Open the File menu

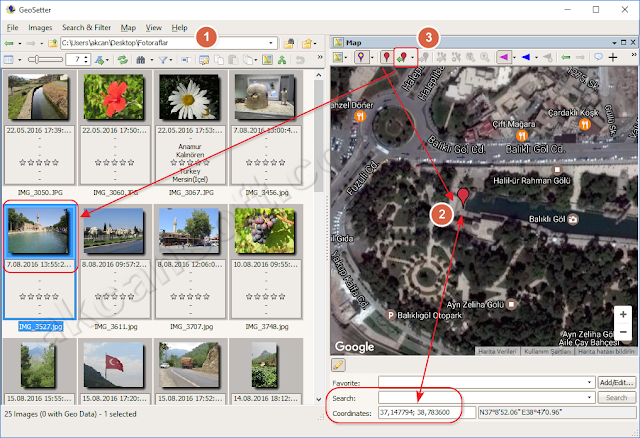tap(13, 27)
